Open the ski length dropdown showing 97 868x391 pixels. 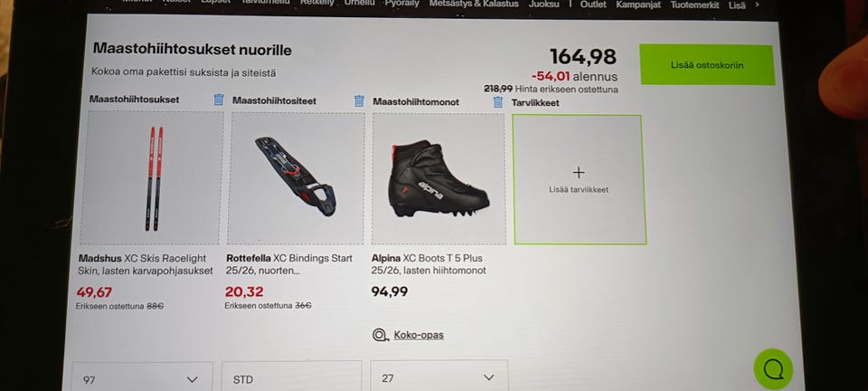(141, 377)
